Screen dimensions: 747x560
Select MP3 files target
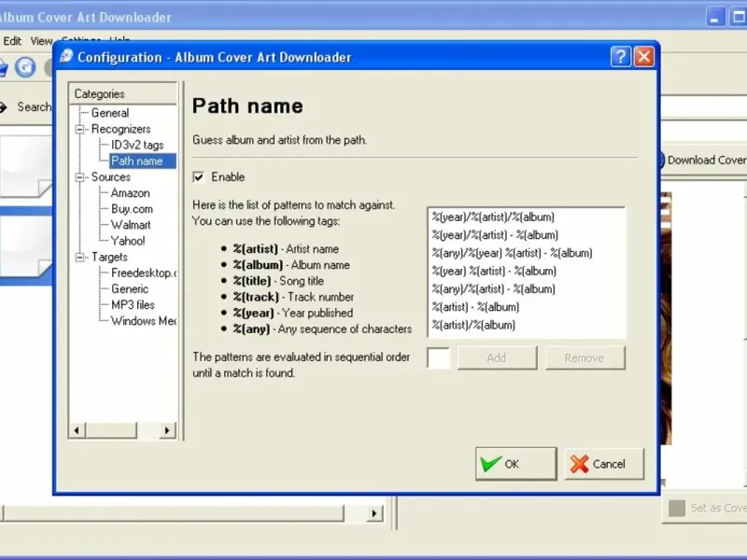coord(133,305)
